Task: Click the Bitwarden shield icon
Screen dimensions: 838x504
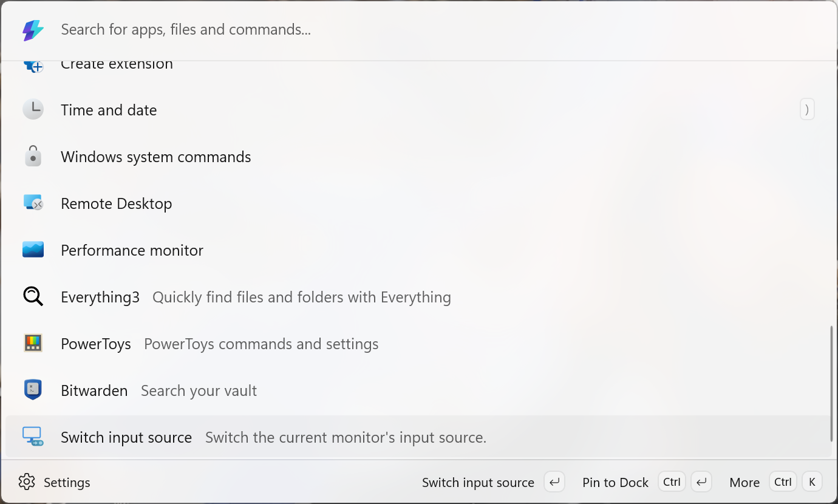Action: [x=33, y=389]
